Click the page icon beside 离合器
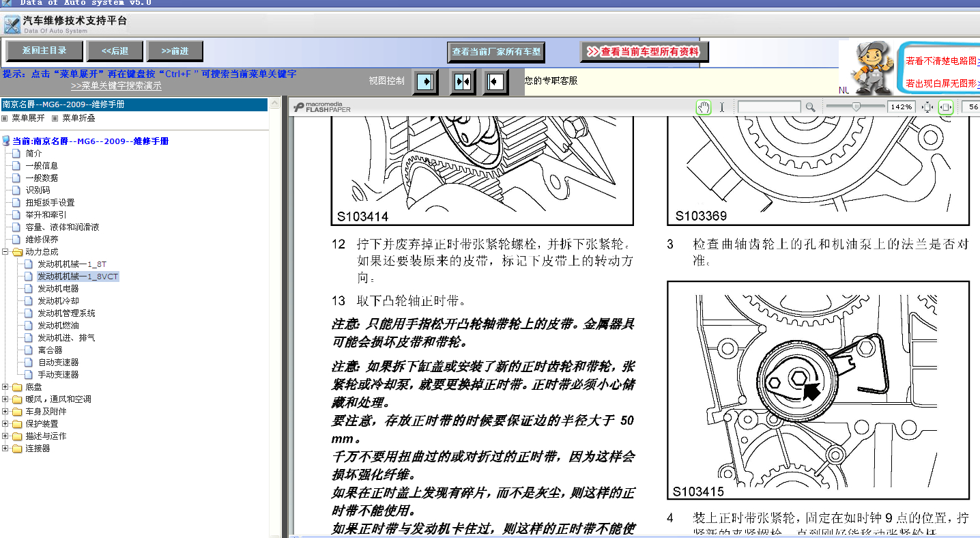Viewport: 980px width, 538px height. (30, 350)
